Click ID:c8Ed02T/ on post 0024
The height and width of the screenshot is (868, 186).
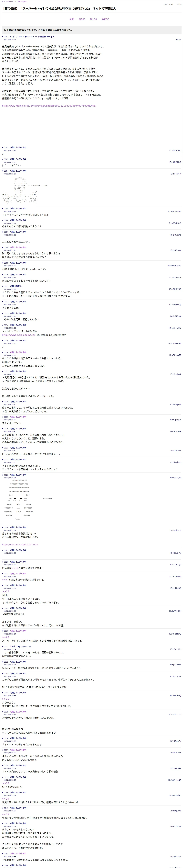176,530
